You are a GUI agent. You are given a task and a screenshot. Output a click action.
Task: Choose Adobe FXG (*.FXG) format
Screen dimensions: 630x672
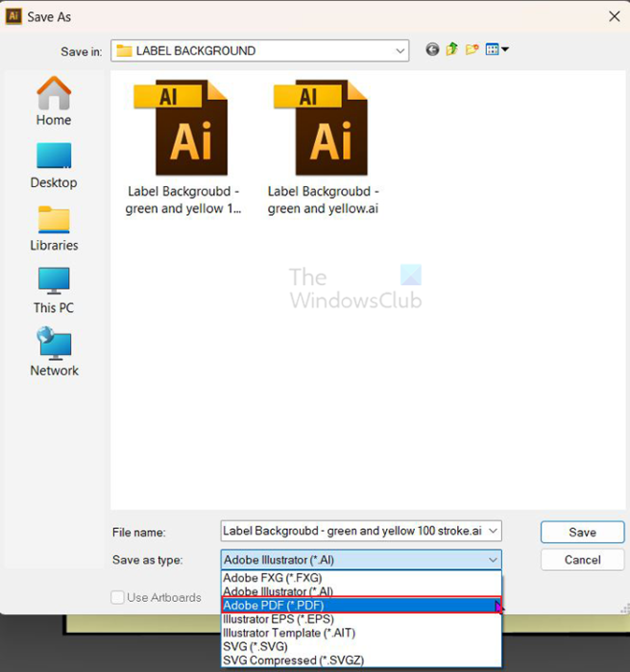[x=361, y=578]
